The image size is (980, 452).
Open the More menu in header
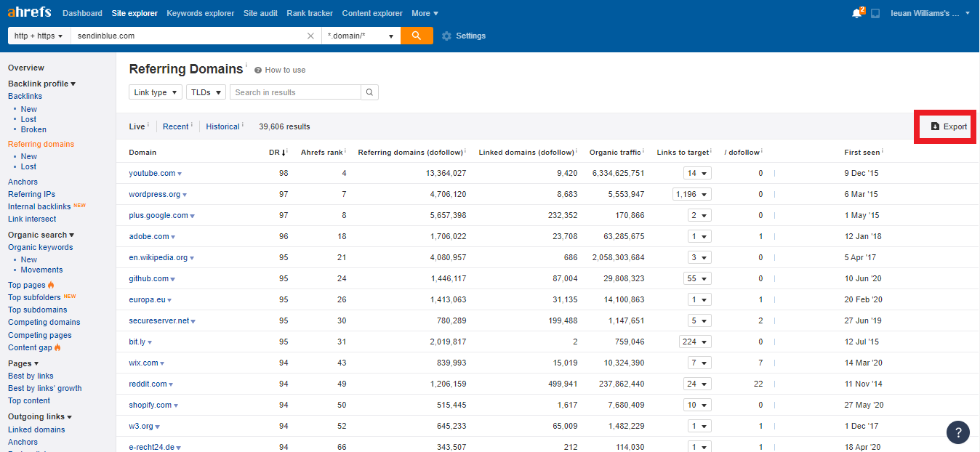click(425, 13)
